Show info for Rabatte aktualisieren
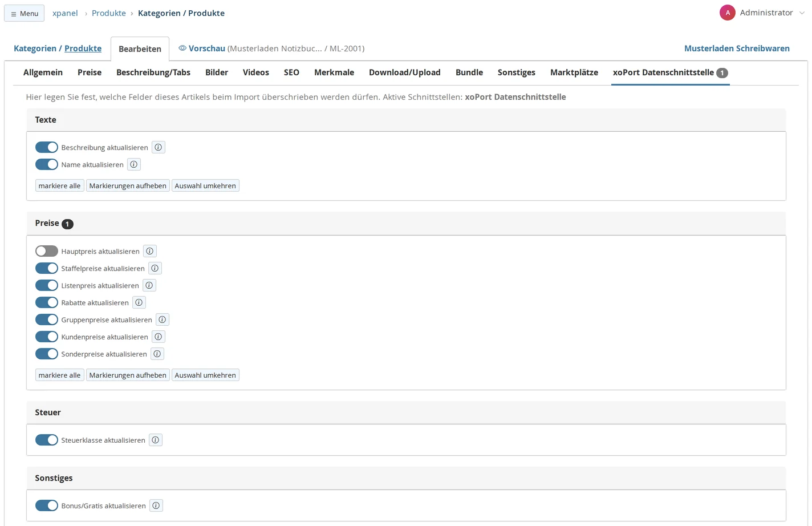 pos(139,302)
